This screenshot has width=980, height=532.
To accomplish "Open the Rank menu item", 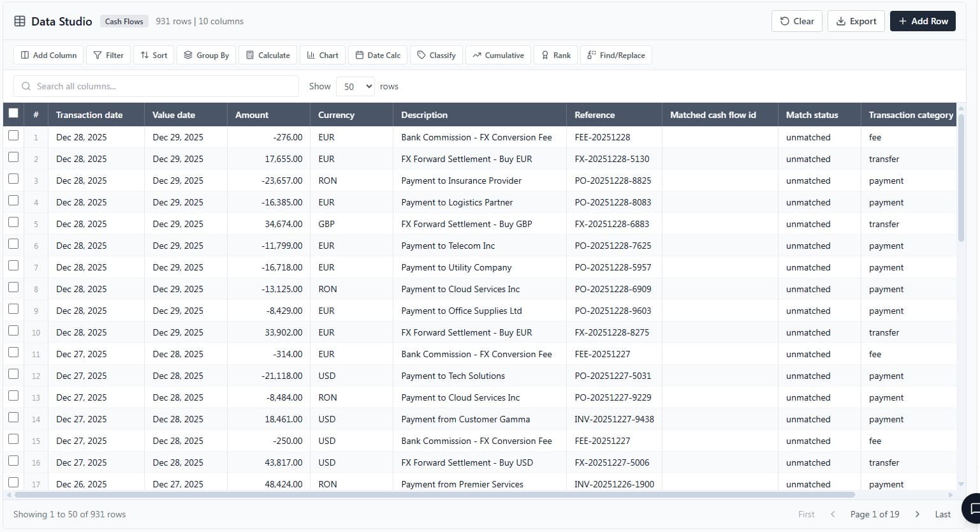I will 555,55.
